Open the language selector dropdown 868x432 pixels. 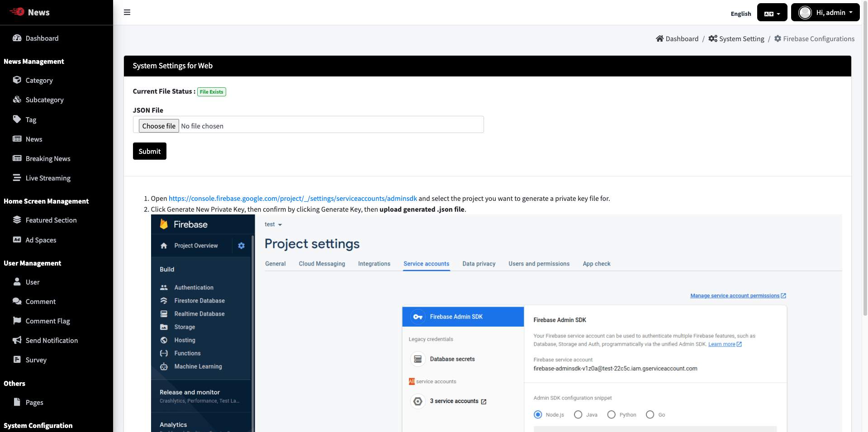click(x=772, y=13)
